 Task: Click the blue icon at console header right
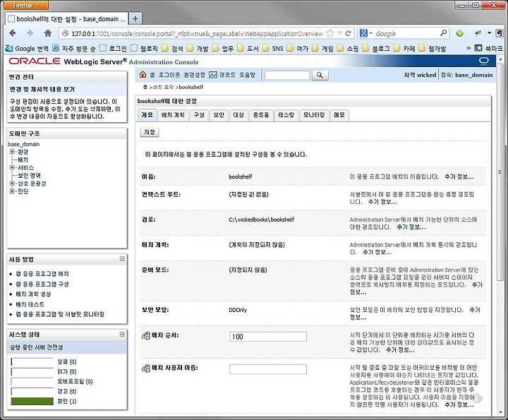point(484,61)
